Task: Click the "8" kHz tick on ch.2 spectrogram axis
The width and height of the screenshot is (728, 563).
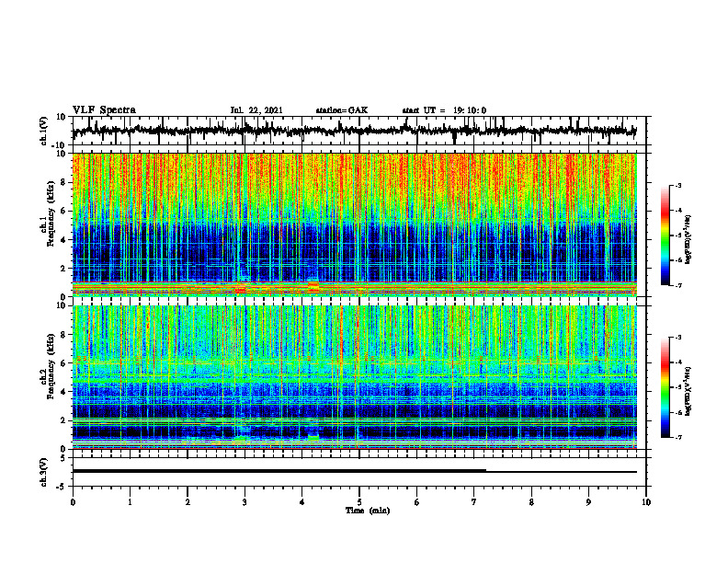Action: 64,335
